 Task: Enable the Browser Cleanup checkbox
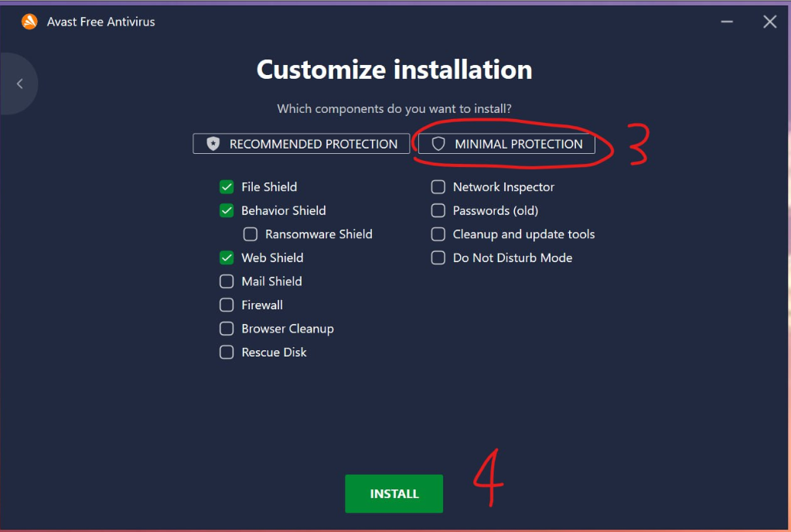pyautogui.click(x=227, y=329)
